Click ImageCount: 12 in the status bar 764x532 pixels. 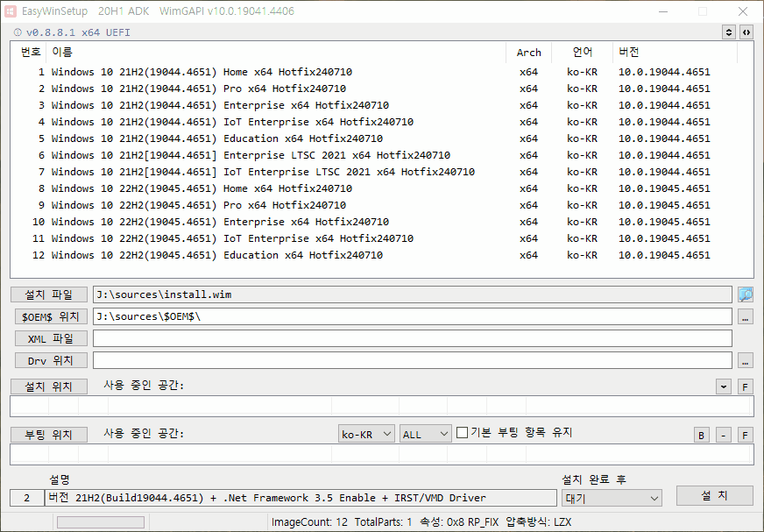[x=309, y=521]
